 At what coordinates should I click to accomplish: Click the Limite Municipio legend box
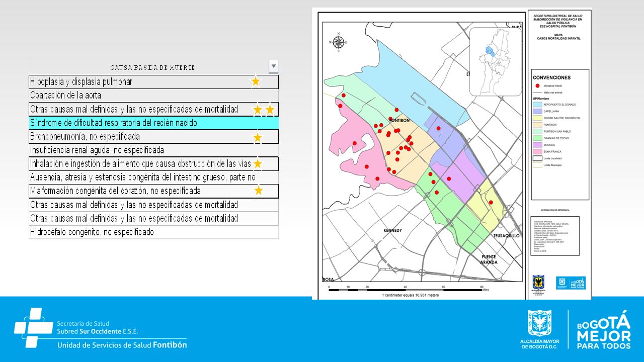[537, 165]
